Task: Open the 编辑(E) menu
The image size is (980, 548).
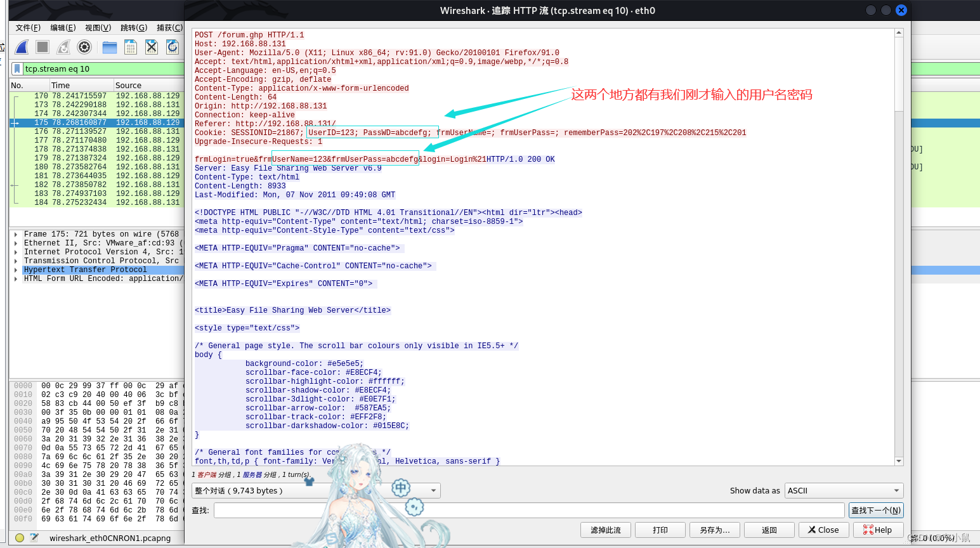Action: (x=63, y=27)
